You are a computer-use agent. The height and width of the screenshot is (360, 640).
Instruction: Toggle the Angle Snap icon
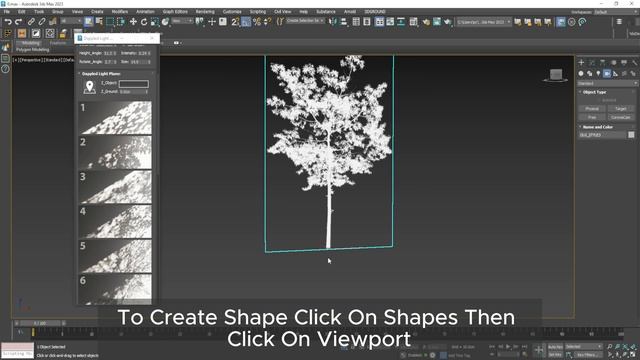[246, 22]
